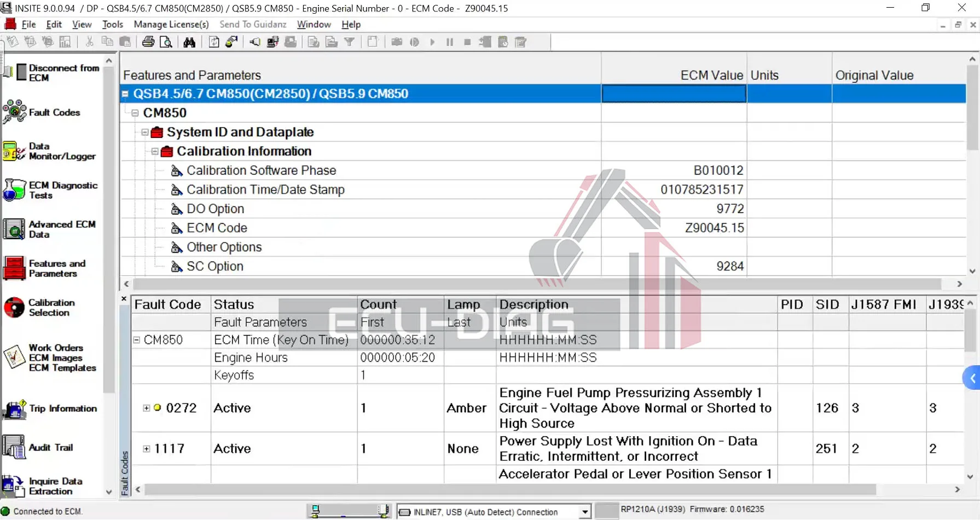Image resolution: width=980 pixels, height=520 pixels.
Task: Collapse System ID and Dataplate node
Action: coord(145,132)
